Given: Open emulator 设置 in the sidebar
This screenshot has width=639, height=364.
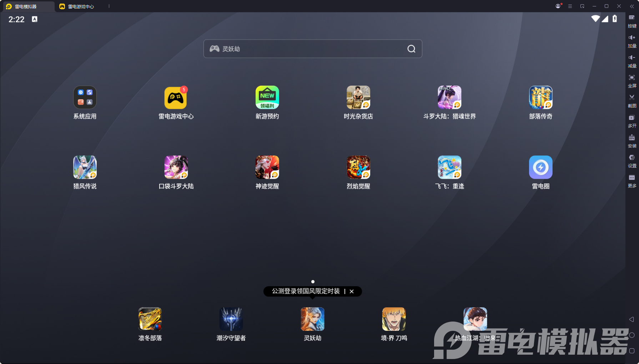Looking at the screenshot, I should coord(632,161).
